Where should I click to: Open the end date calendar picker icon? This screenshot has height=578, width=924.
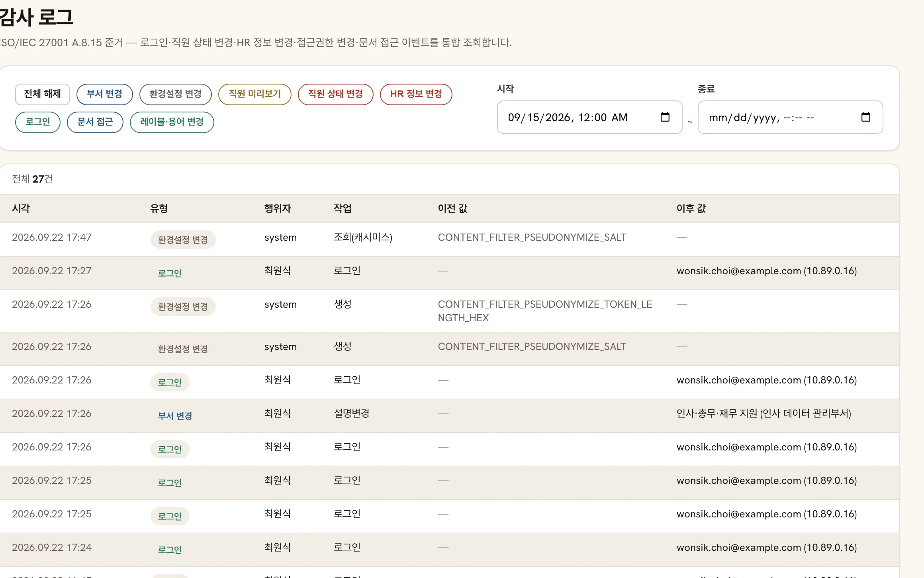pyautogui.click(x=865, y=117)
